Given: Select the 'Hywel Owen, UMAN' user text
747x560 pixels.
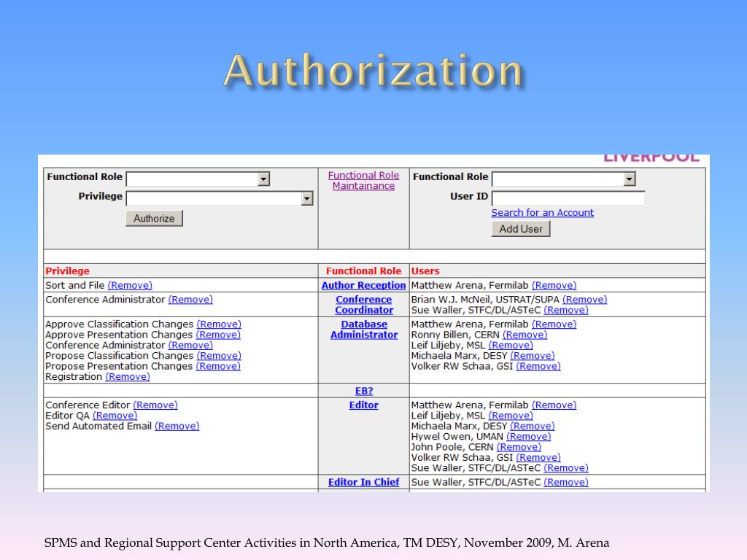Looking at the screenshot, I should pos(457,437).
